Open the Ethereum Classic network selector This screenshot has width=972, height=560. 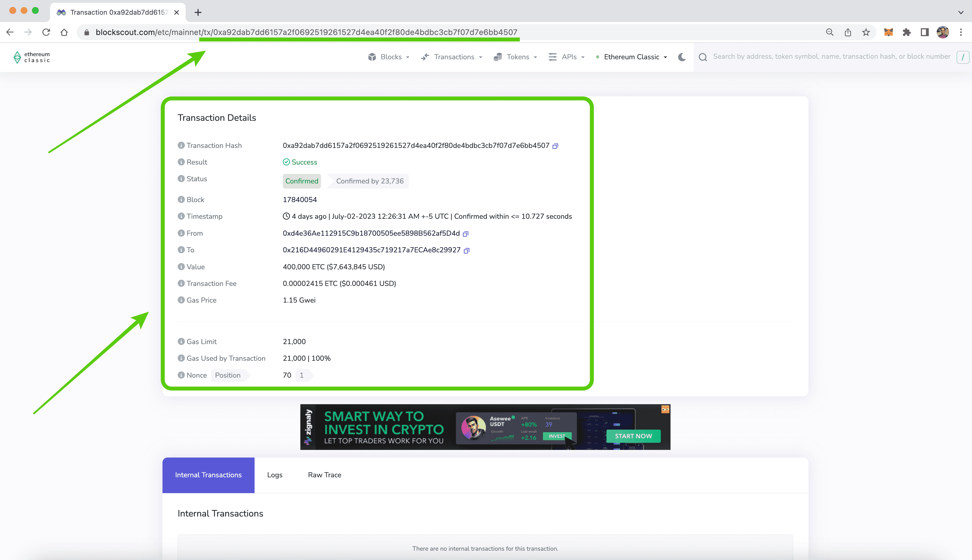632,57
